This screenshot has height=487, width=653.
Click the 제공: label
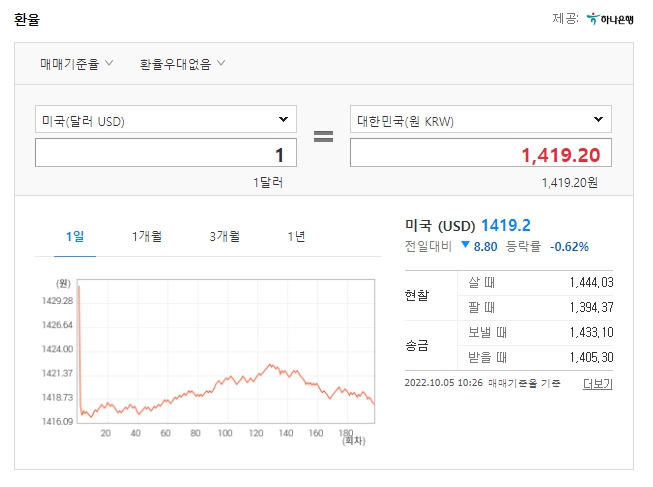[x=566, y=19]
